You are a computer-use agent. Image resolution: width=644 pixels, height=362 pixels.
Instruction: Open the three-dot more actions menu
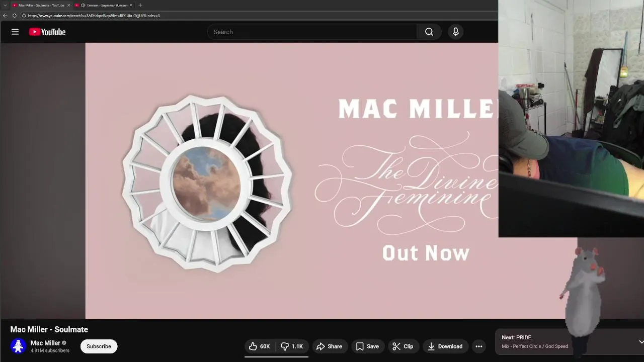(479, 346)
